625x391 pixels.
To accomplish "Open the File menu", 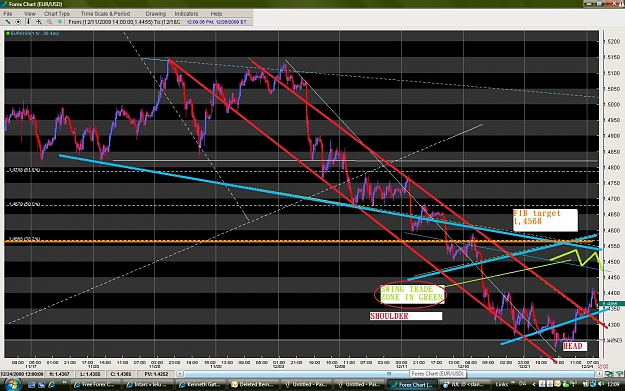I will 8,14.
